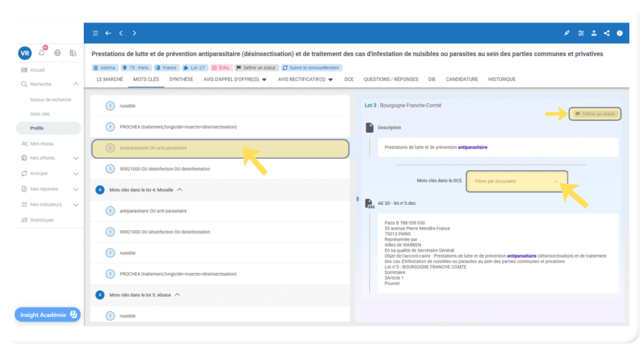Go to next result chevron
The height and width of the screenshot is (348, 644).
[134, 33]
